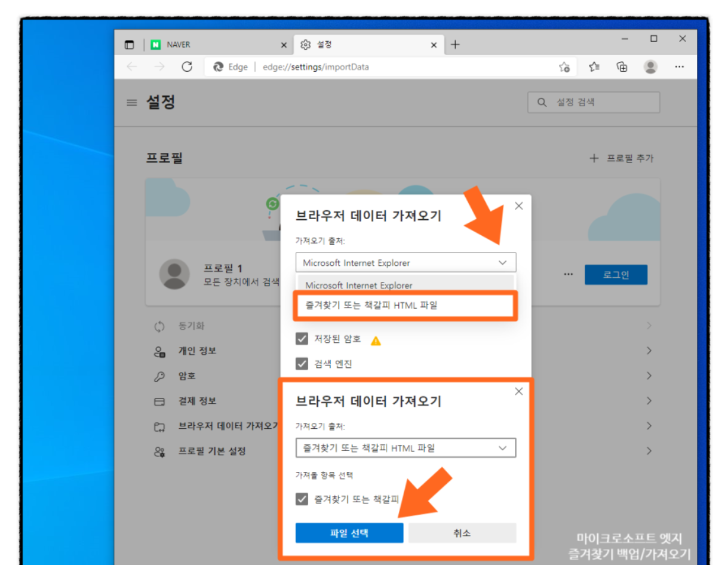Click the 동기화 sync arrows icon
Screen dimensions: 728x565
point(159,327)
